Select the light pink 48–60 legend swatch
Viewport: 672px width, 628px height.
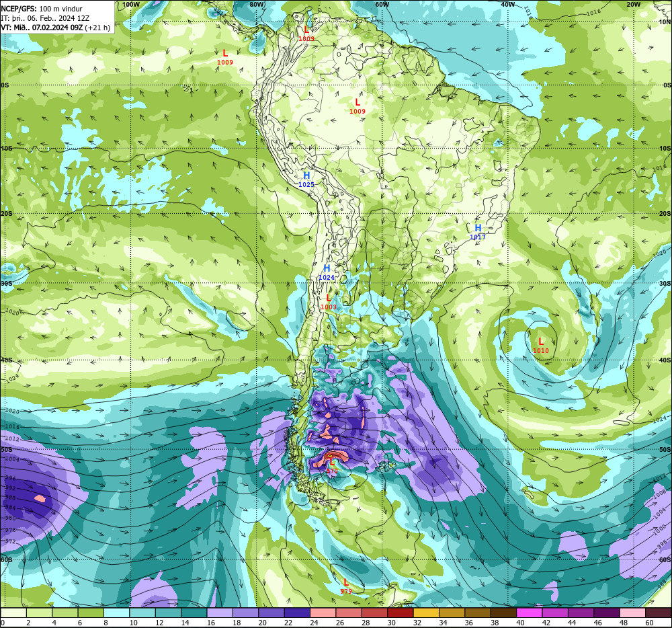(x=632, y=613)
